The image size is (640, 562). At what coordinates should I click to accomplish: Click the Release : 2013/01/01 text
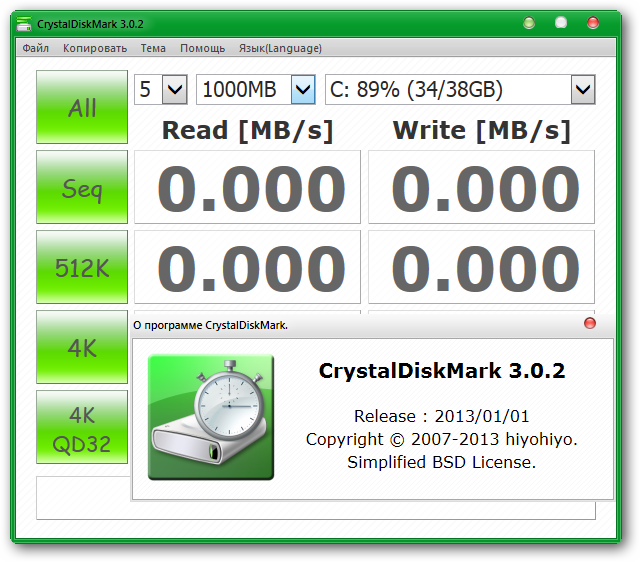[442, 416]
